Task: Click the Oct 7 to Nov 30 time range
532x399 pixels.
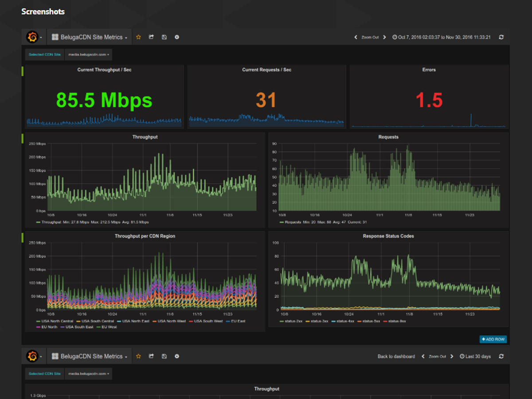Action: pyautogui.click(x=442, y=37)
